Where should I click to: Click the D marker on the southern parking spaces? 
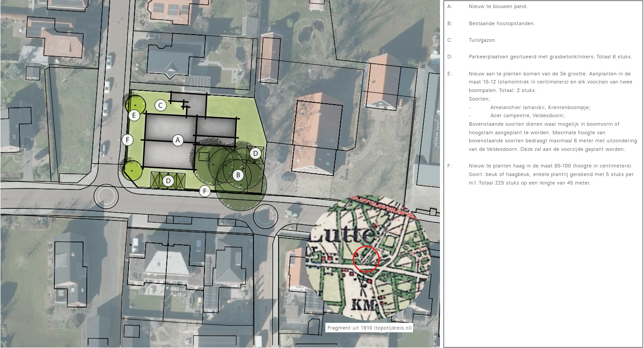click(168, 181)
